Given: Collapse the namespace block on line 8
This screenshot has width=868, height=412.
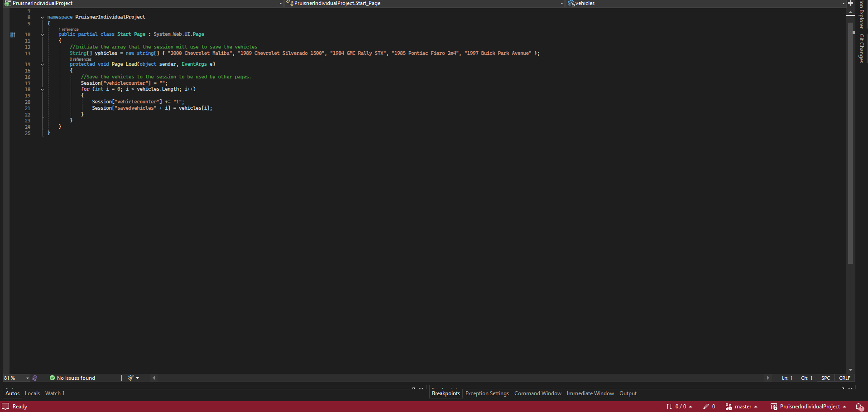Looking at the screenshot, I should point(42,17).
